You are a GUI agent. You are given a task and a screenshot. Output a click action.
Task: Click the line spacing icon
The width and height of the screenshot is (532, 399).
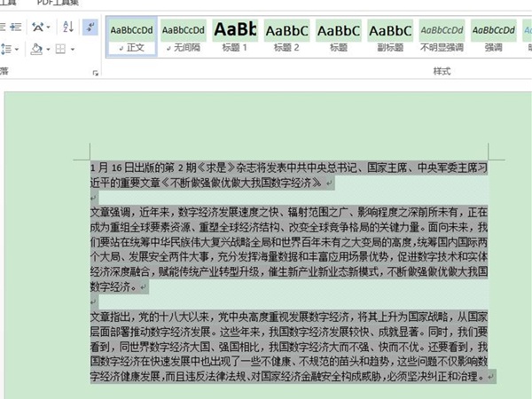pyautogui.click(x=4, y=50)
